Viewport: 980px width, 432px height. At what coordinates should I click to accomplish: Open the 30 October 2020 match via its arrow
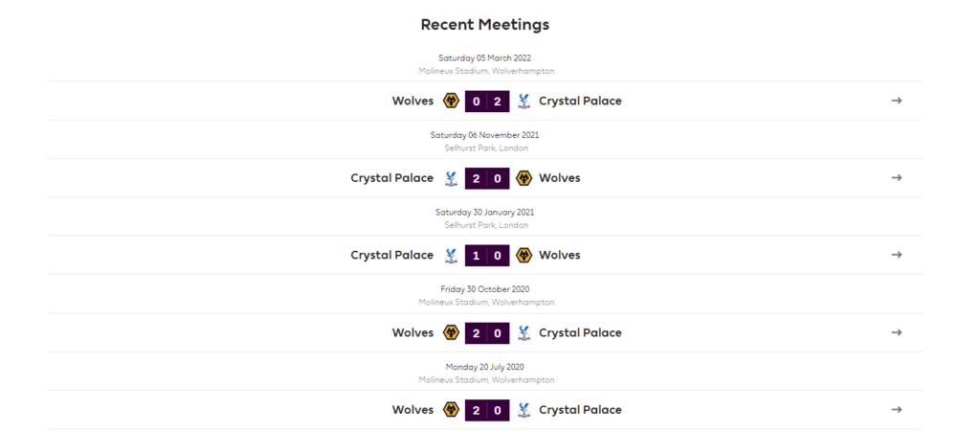(896, 332)
